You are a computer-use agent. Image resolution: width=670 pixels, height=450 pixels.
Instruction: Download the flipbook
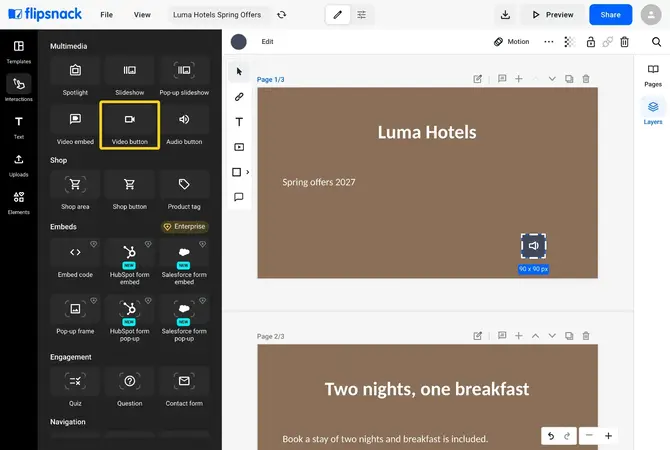pos(505,15)
